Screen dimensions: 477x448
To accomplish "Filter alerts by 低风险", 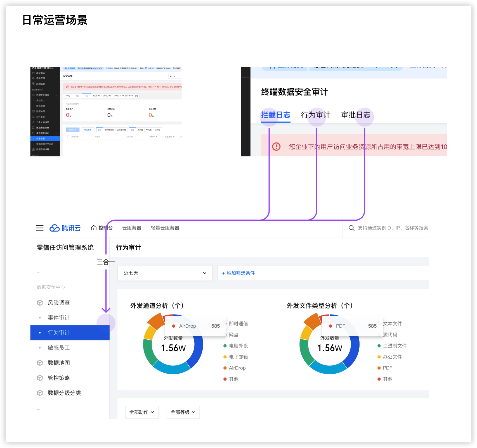I will [157, 130].
